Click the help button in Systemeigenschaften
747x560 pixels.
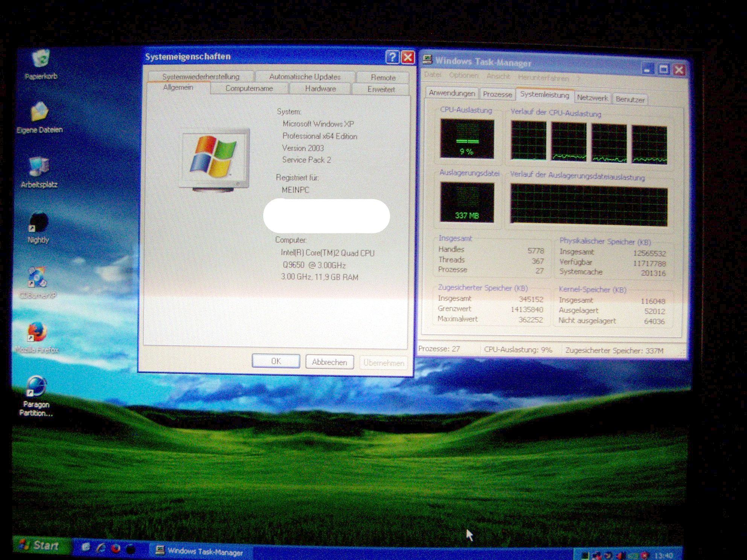(392, 57)
